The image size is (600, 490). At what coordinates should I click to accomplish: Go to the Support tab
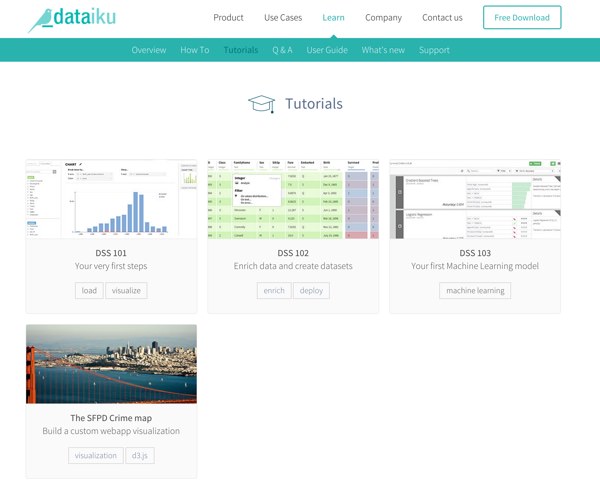click(434, 50)
